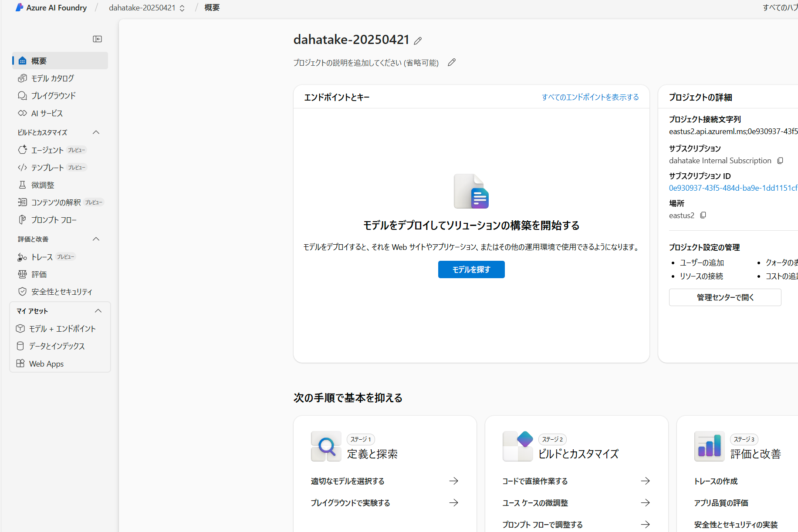Click the Web Apps icon

[x=20, y=364]
